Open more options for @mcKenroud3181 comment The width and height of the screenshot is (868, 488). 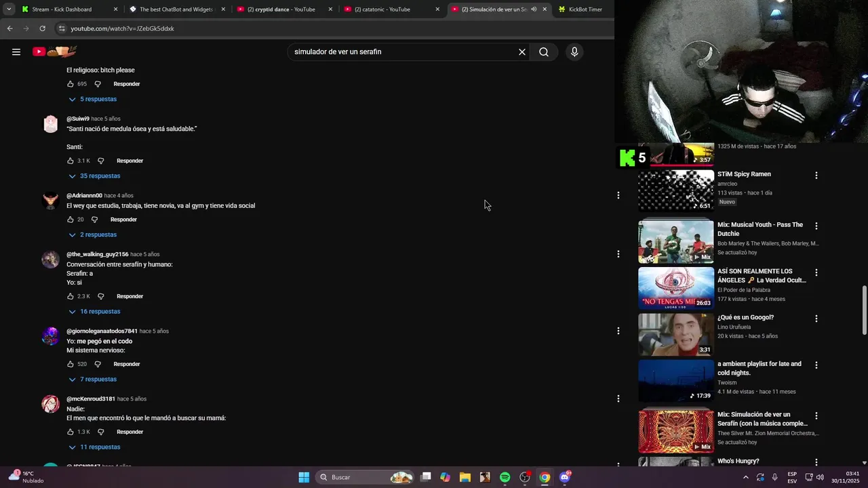(618, 399)
